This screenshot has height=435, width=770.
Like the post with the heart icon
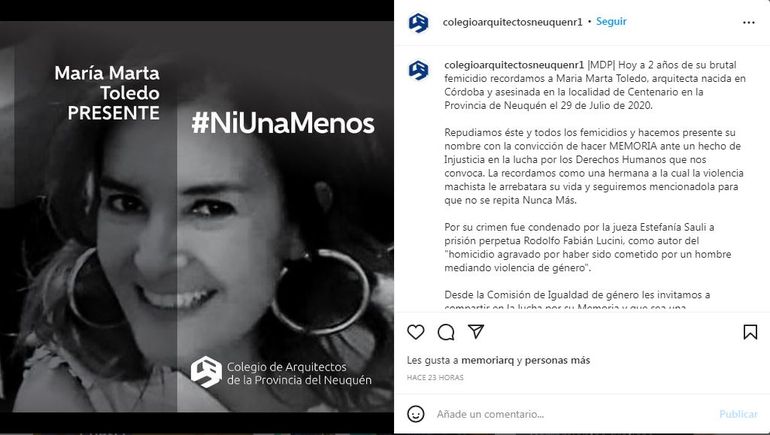[415, 332]
